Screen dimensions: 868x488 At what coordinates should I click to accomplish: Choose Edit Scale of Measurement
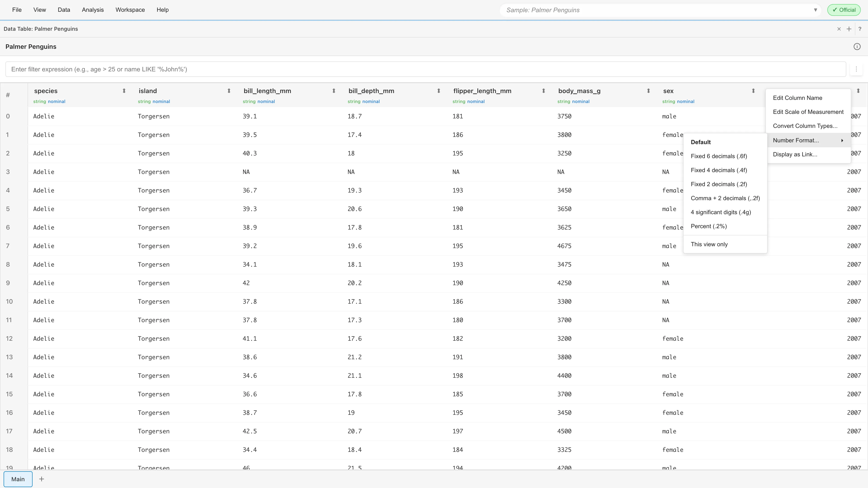[x=809, y=112]
